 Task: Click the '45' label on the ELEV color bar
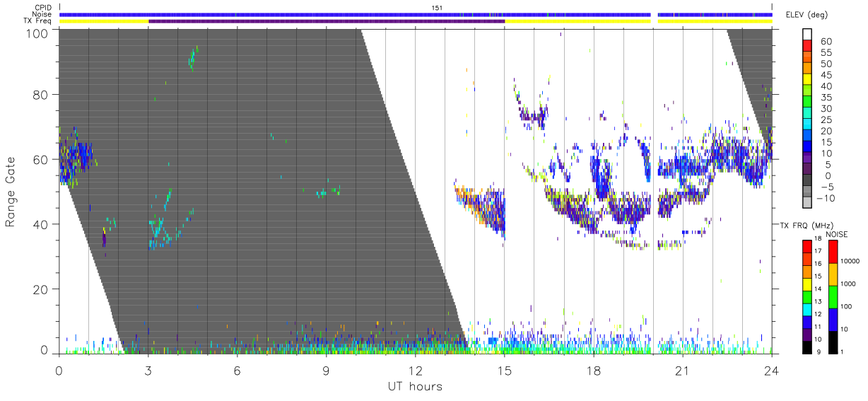[x=826, y=75]
